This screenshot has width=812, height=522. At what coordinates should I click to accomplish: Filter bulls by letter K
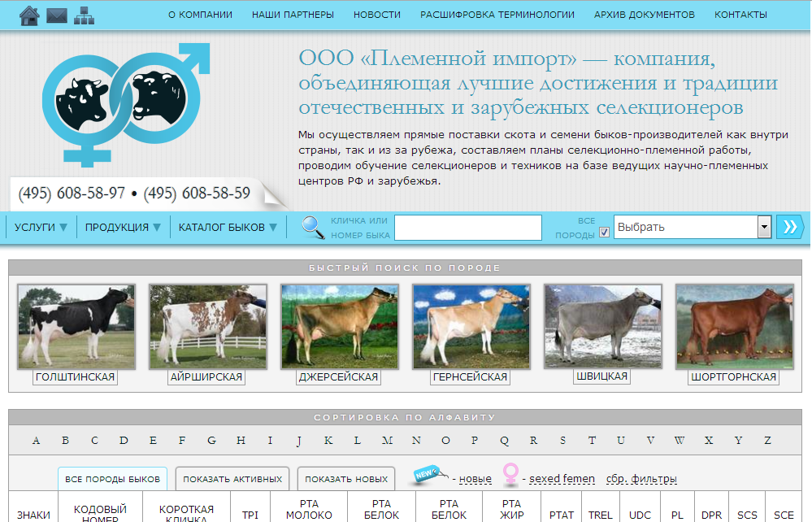tap(328, 440)
